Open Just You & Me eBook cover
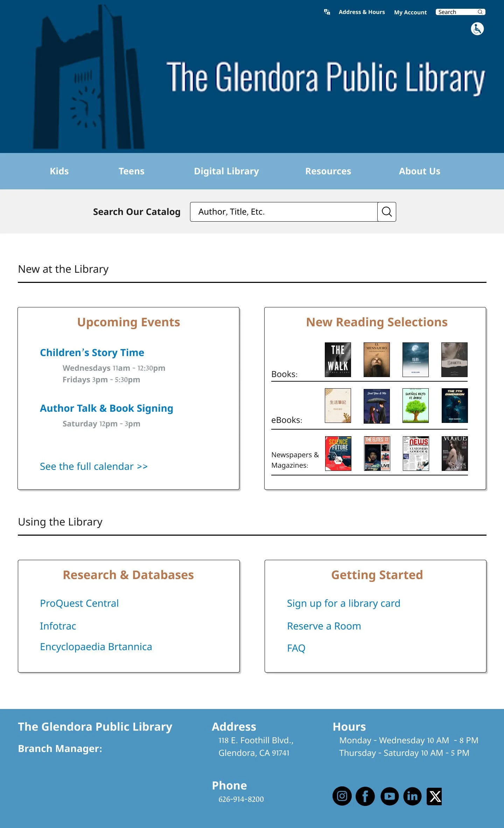 point(377,405)
